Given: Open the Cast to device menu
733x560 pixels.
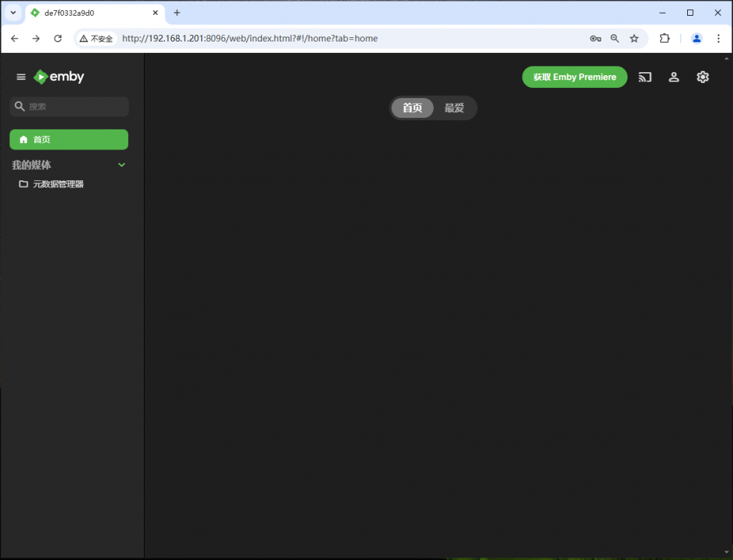Looking at the screenshot, I should (x=645, y=77).
